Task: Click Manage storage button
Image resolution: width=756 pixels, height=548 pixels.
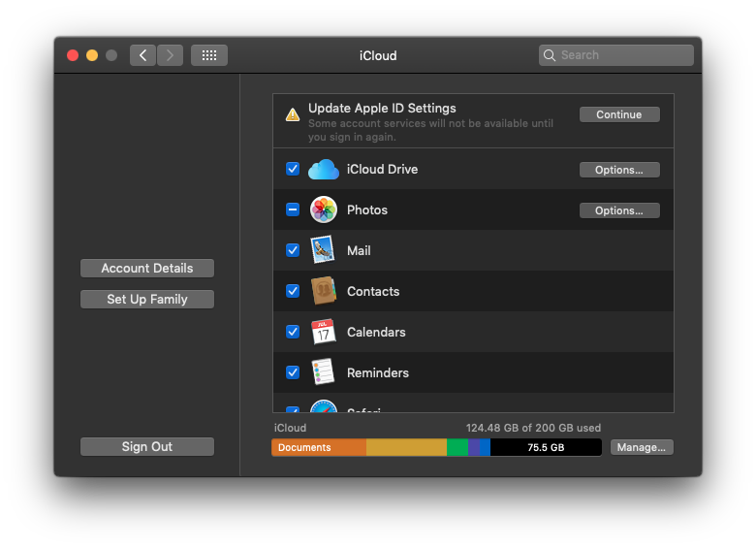Action: [x=642, y=447]
